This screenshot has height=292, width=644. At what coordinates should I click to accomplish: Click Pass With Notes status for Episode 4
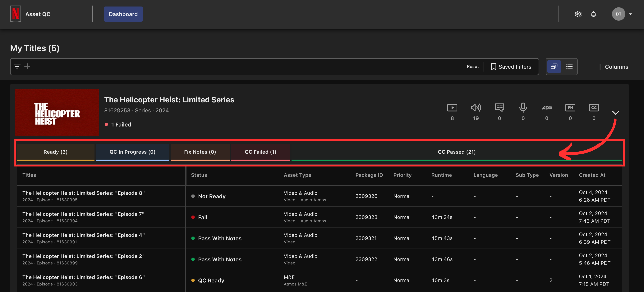(x=217, y=239)
